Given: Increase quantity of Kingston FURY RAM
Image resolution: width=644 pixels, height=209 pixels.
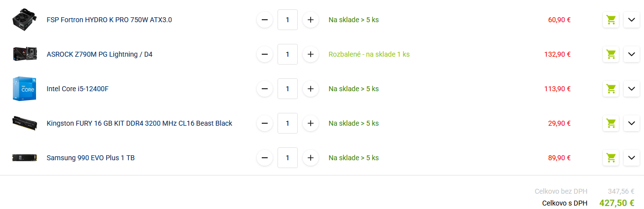Looking at the screenshot, I should pyautogui.click(x=310, y=123).
